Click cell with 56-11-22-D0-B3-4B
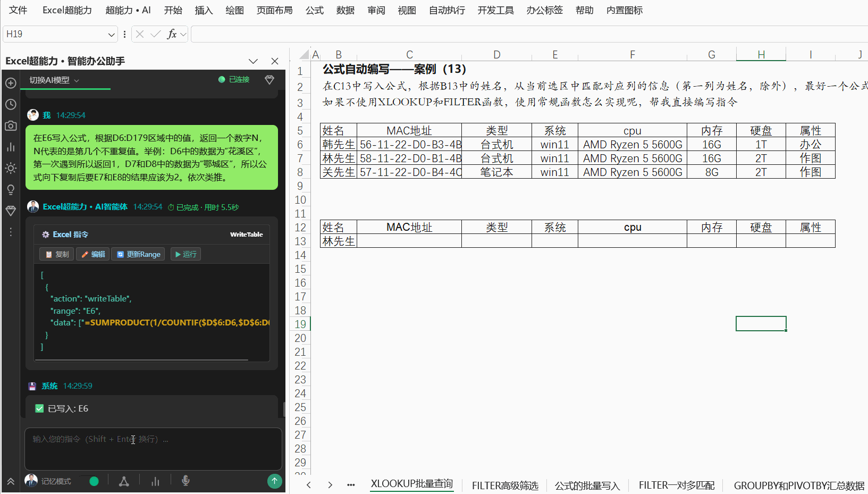Image resolution: width=868 pixels, height=494 pixels. click(409, 144)
